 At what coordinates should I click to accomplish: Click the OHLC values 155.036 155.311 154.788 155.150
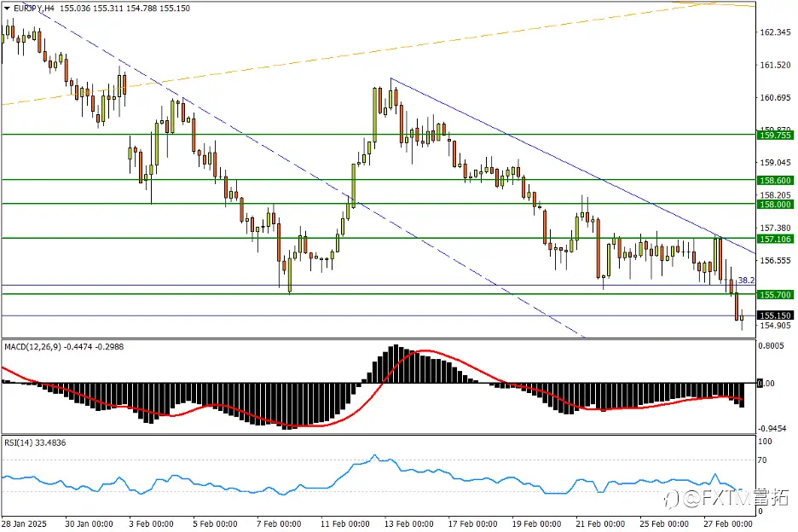coord(125,9)
